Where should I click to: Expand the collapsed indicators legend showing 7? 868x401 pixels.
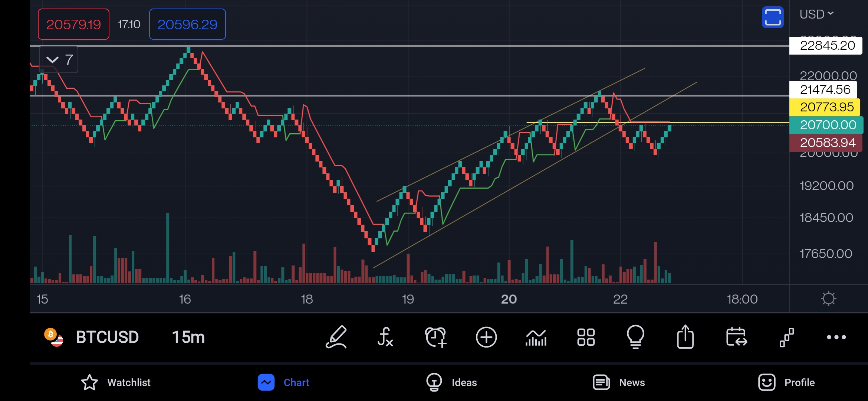[59, 60]
